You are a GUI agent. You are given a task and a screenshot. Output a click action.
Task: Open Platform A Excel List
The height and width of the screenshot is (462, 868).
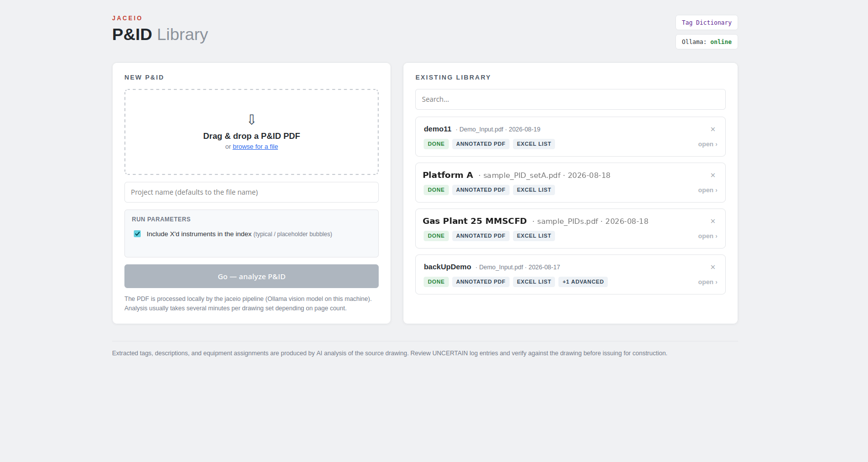point(534,190)
